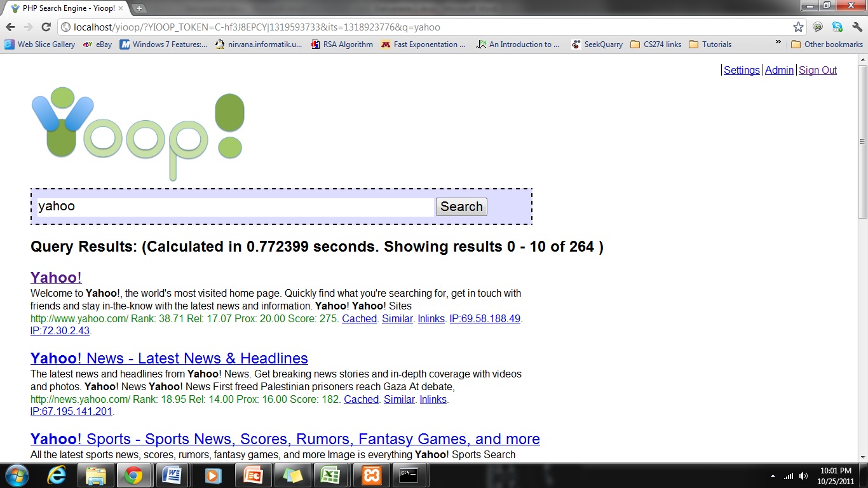Viewport: 868px width, 488px height.
Task: Open the Command Prompt in taskbar
Action: pyautogui.click(x=409, y=475)
